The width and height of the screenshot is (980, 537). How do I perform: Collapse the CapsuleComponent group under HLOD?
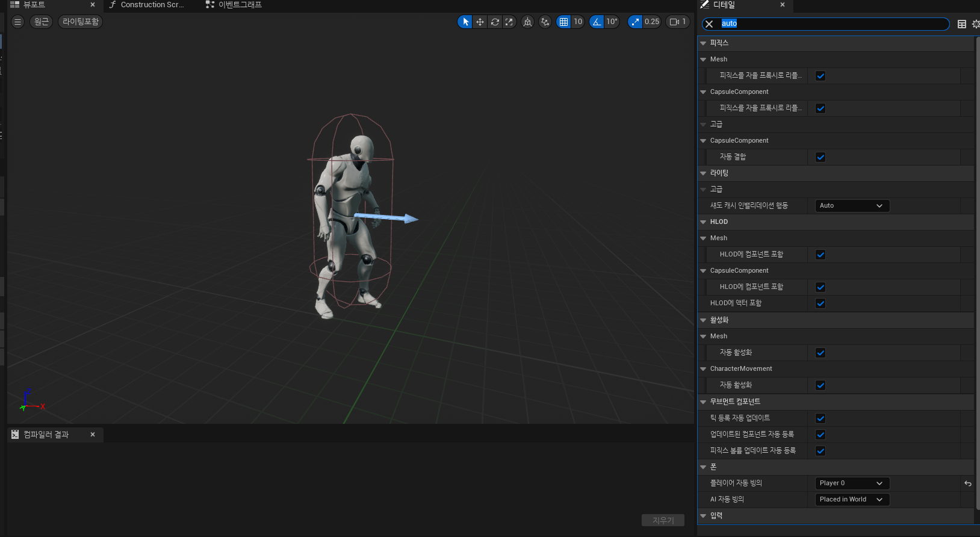coord(703,271)
